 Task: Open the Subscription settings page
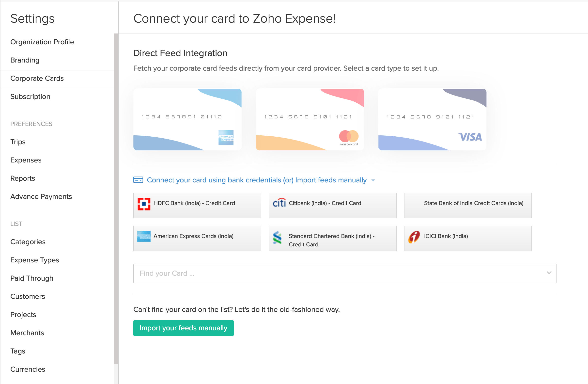30,97
